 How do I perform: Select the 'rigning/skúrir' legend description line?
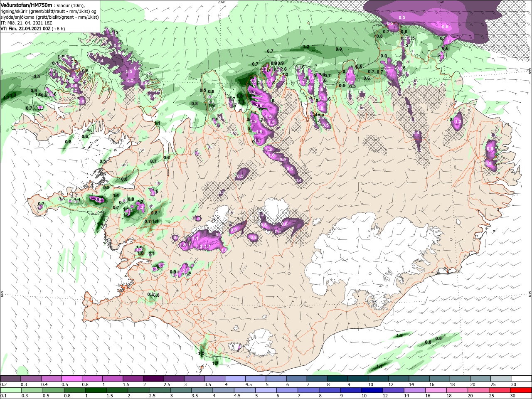pos(49,11)
